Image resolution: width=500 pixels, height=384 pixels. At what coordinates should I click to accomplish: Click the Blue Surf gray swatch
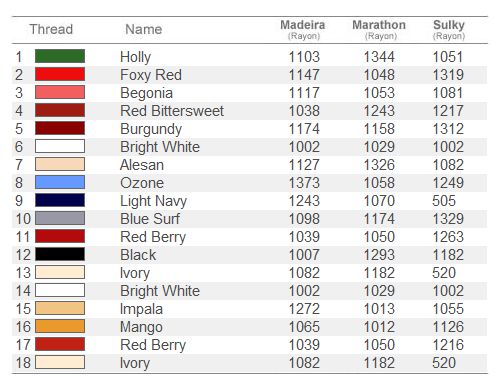pos(60,218)
